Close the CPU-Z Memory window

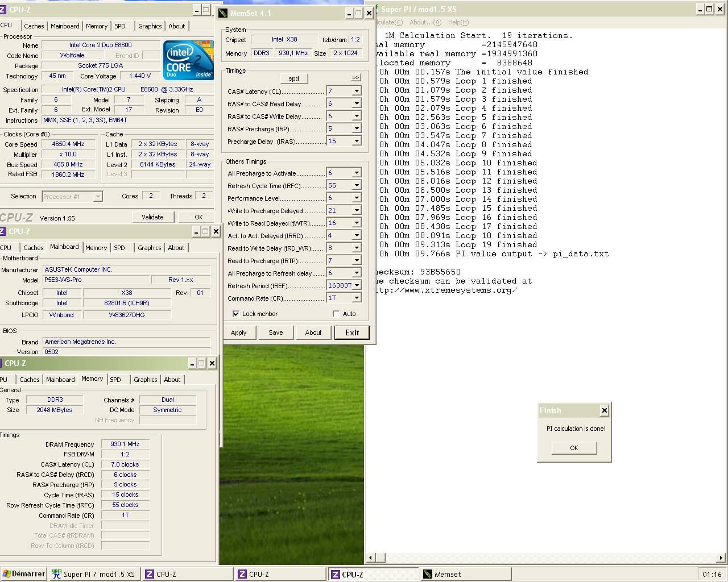click(x=212, y=363)
